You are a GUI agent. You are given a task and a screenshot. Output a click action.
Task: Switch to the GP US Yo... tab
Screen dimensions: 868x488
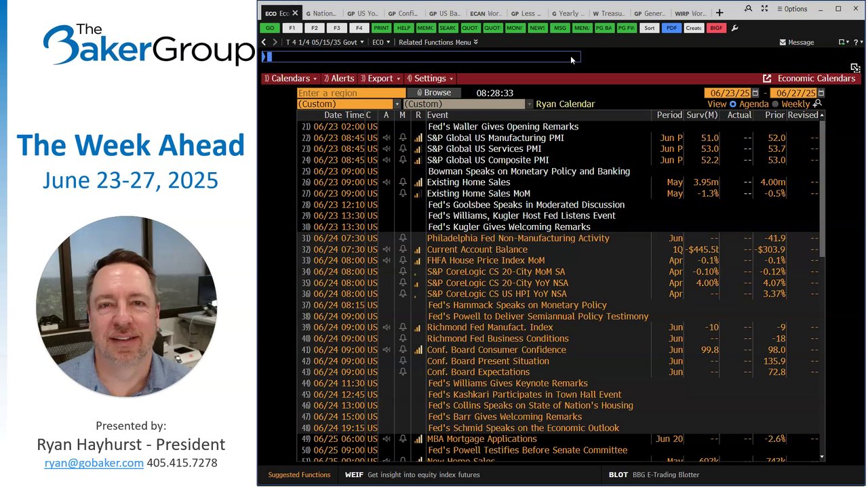pos(363,13)
